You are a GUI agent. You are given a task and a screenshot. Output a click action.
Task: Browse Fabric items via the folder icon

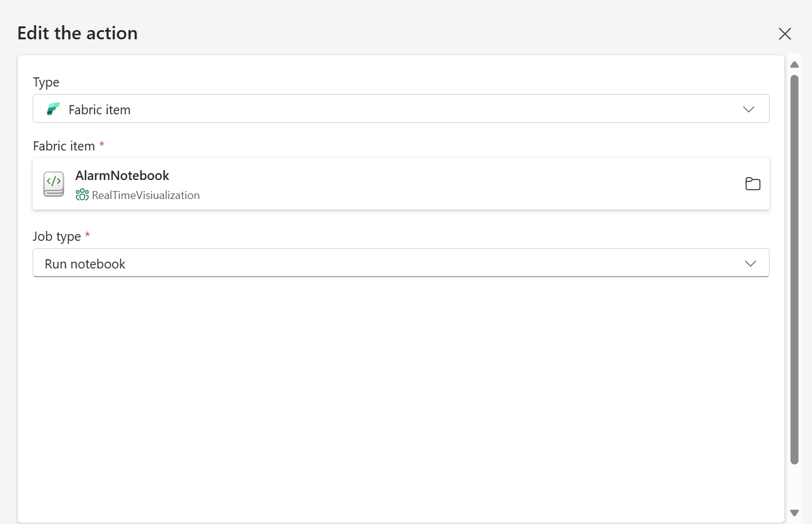point(752,184)
